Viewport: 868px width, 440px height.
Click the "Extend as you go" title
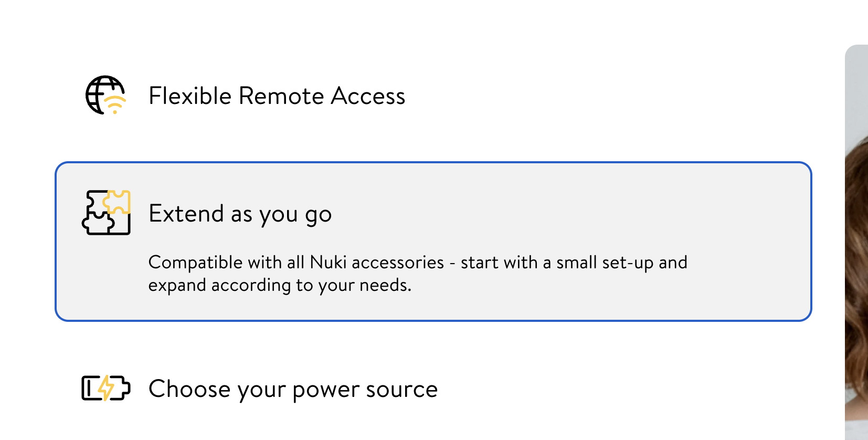click(x=240, y=214)
